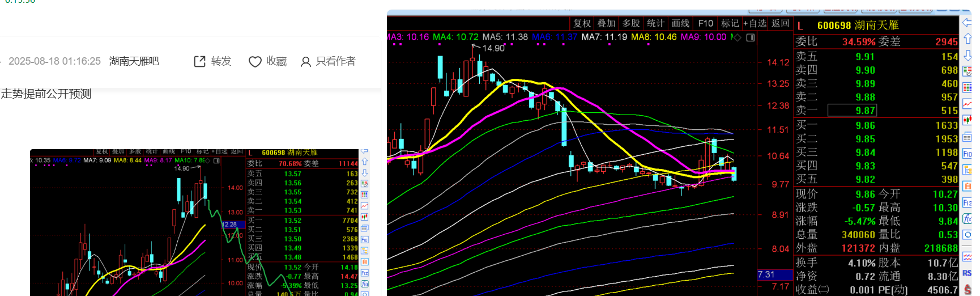Click the 转发 forward link
This screenshot has height=296, width=980.
coord(221,61)
